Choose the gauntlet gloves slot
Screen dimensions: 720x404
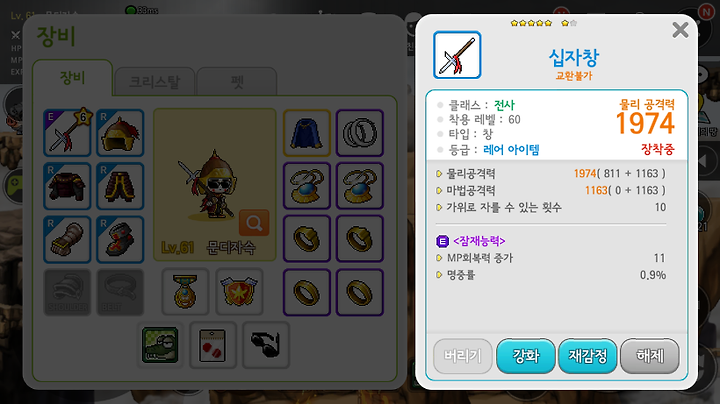pyautogui.click(x=67, y=239)
